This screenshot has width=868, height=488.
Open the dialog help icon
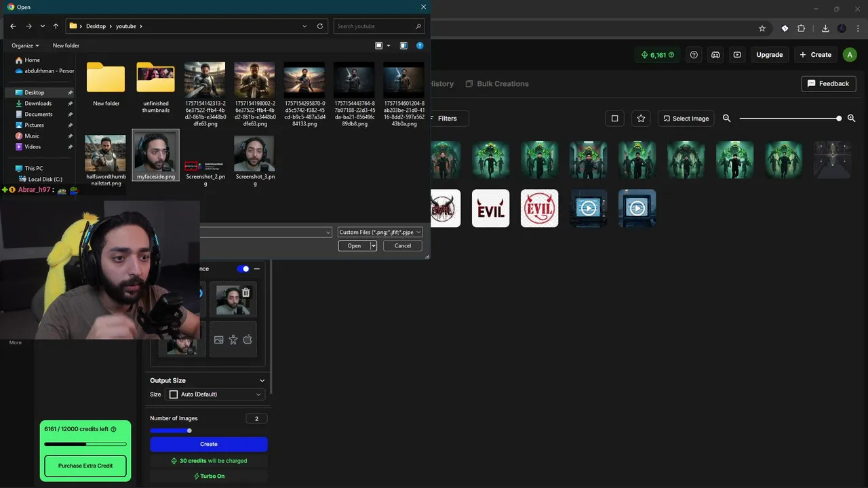(x=420, y=45)
